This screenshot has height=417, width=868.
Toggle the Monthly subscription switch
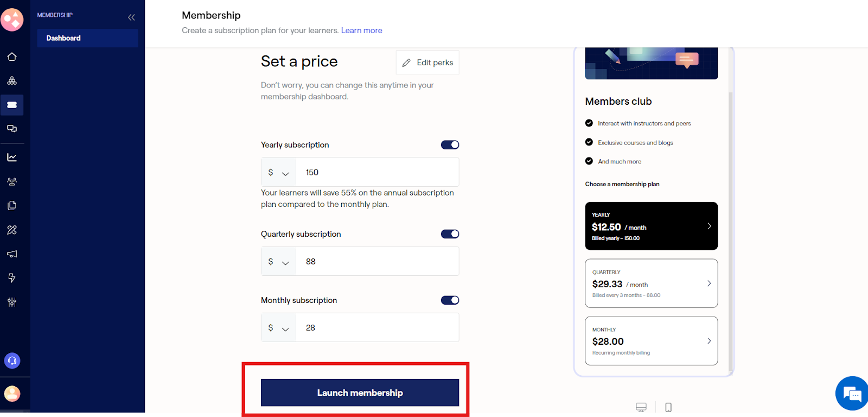pyautogui.click(x=450, y=300)
